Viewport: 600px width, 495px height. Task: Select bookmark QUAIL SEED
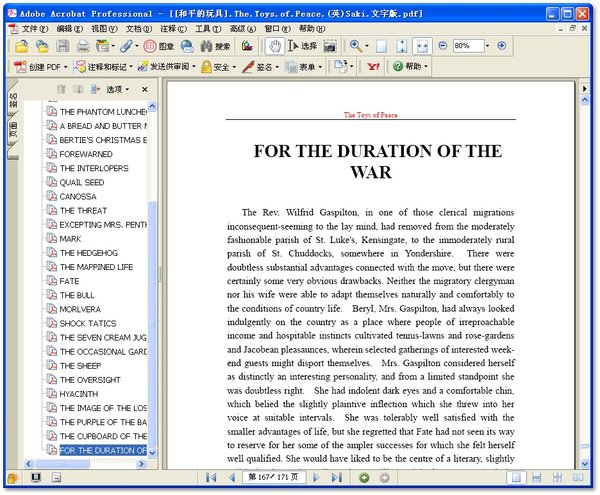click(x=82, y=182)
